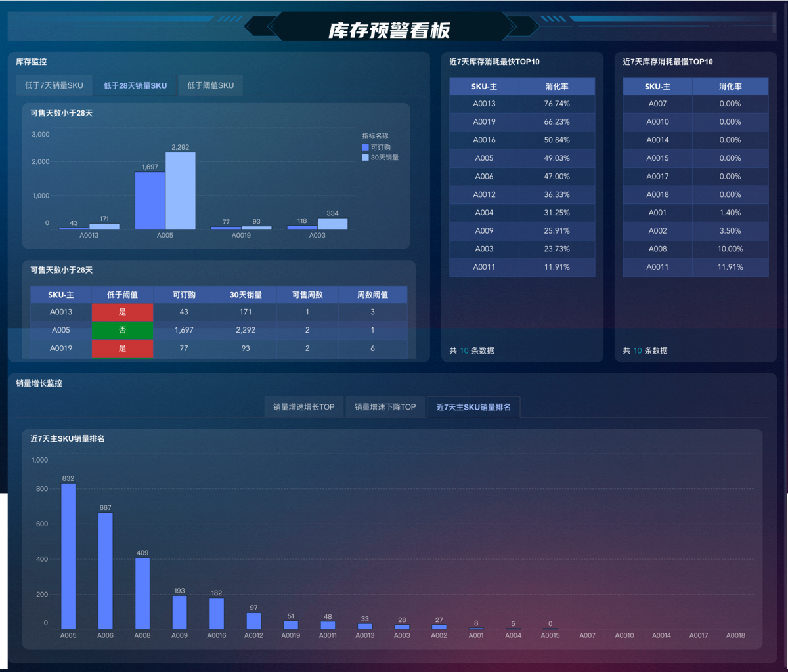Switch to the 低于7天销量SKU tab
The image size is (788, 672).
click(55, 85)
